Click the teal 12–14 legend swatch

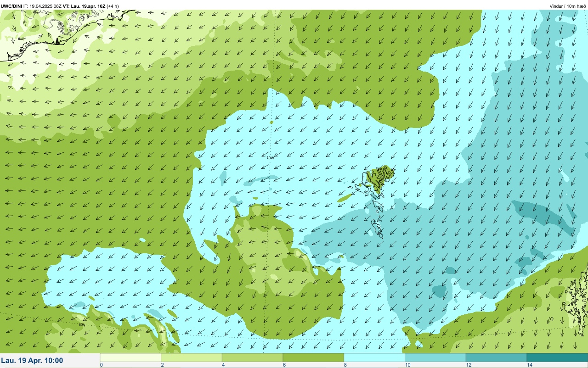click(496, 357)
